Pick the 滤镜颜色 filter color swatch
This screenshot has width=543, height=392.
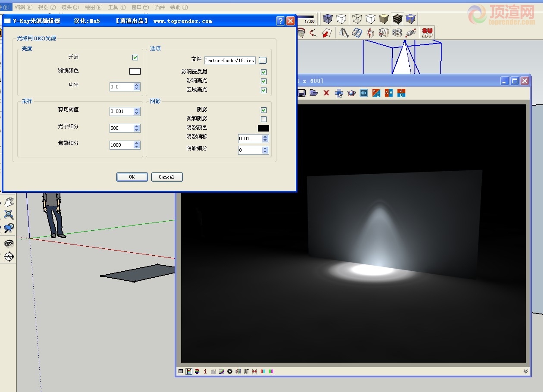(135, 72)
